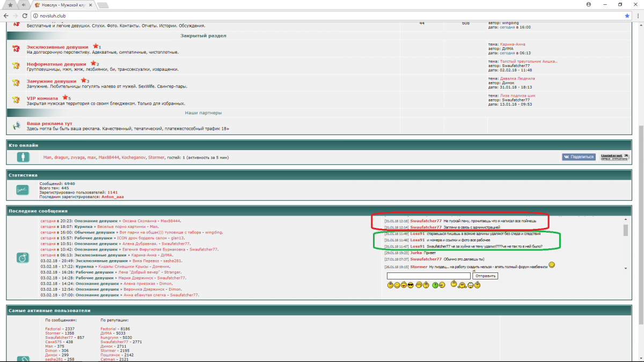Click the Chrome profile avatar icon
The width and height of the screenshot is (644, 362).
click(x=589, y=4)
